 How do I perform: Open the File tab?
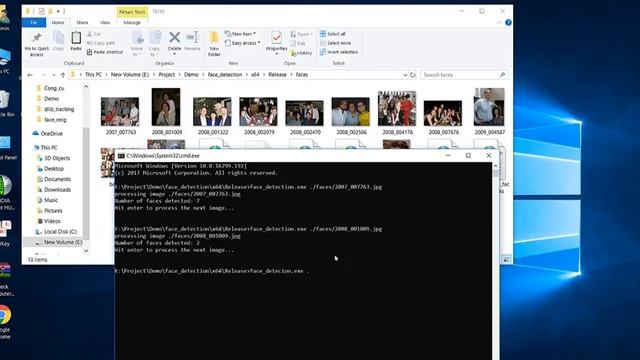click(34, 23)
